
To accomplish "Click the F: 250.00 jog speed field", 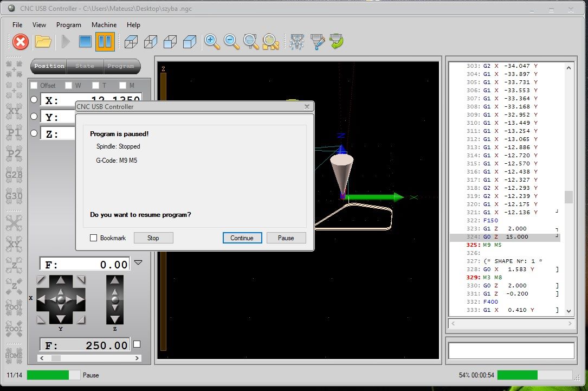I will tap(85, 345).
